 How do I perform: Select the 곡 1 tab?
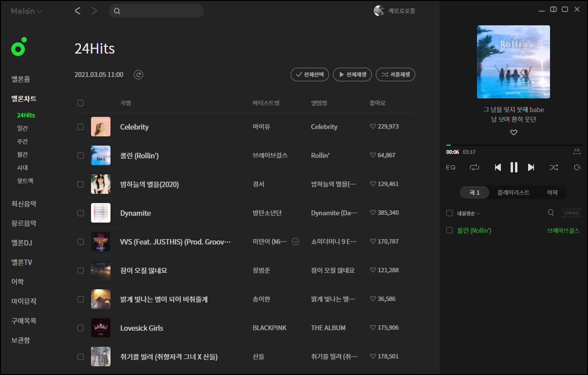pos(475,192)
